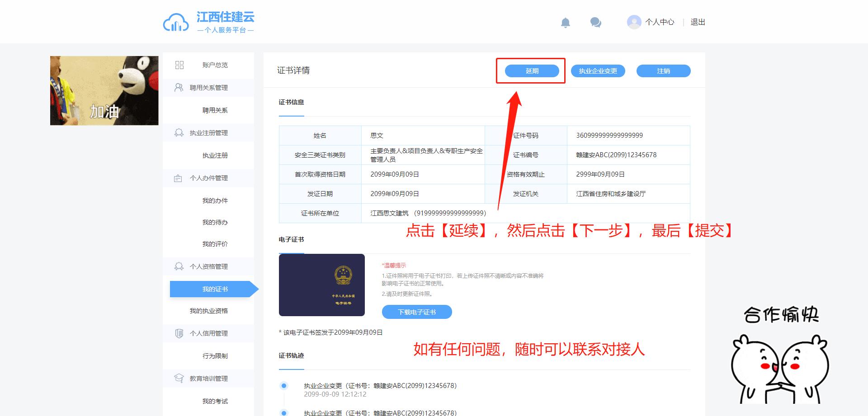
Task: Click the 个人信用管理 shield icon
Action: coord(179,333)
